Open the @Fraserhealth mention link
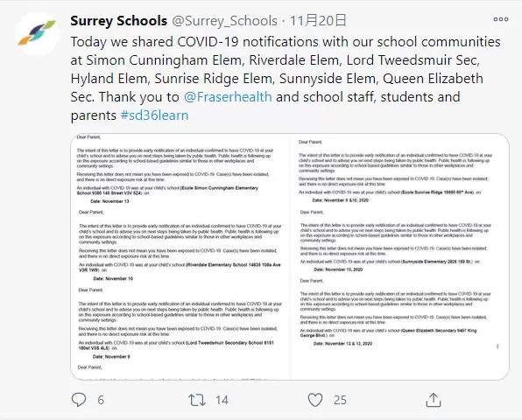The width and height of the screenshot is (522, 420). click(228, 97)
